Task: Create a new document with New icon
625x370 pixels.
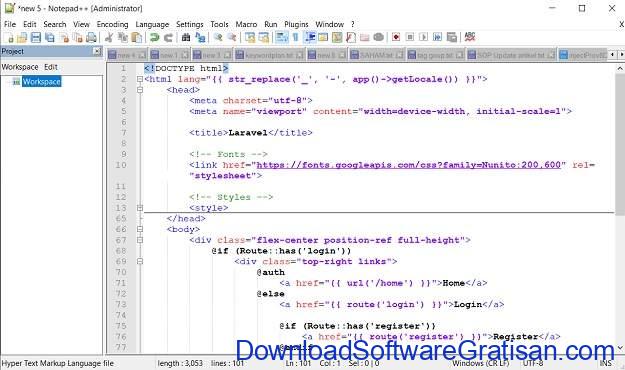Action: (x=9, y=37)
